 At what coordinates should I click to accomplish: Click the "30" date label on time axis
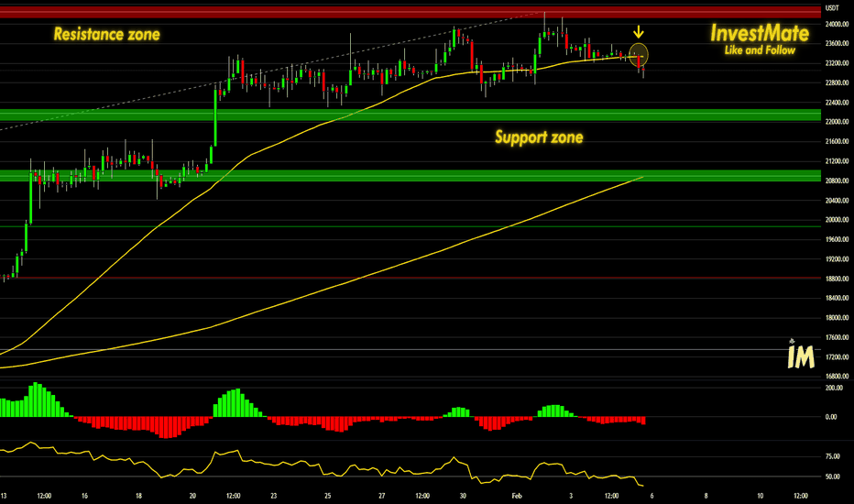[x=463, y=496]
